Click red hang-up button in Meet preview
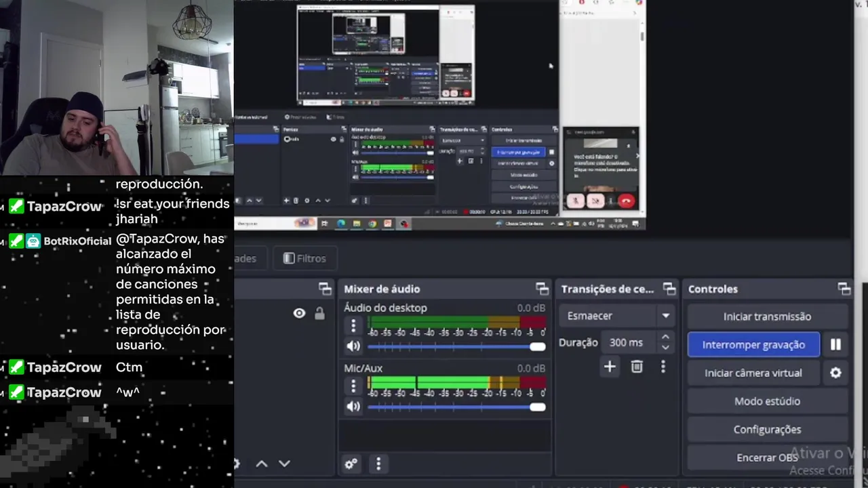This screenshot has height=488, width=868. click(626, 201)
